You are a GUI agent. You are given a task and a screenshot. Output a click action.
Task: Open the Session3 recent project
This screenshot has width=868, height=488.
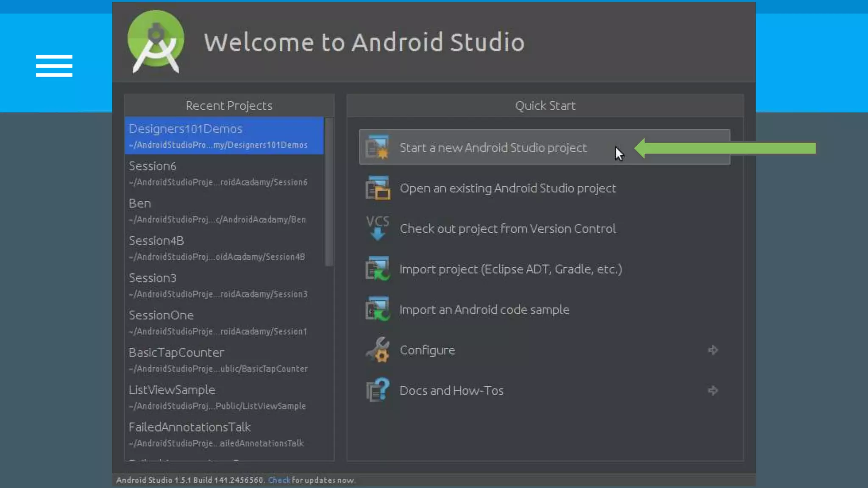[x=224, y=285]
